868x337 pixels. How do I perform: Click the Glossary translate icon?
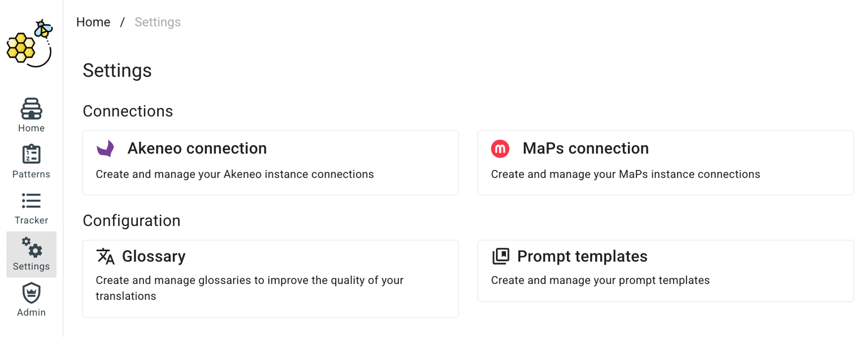tap(106, 256)
